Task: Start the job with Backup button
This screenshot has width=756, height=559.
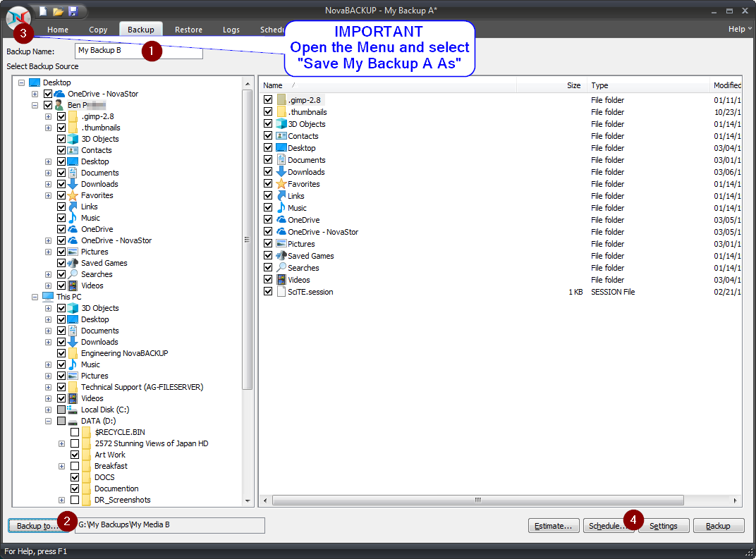Action: click(719, 526)
